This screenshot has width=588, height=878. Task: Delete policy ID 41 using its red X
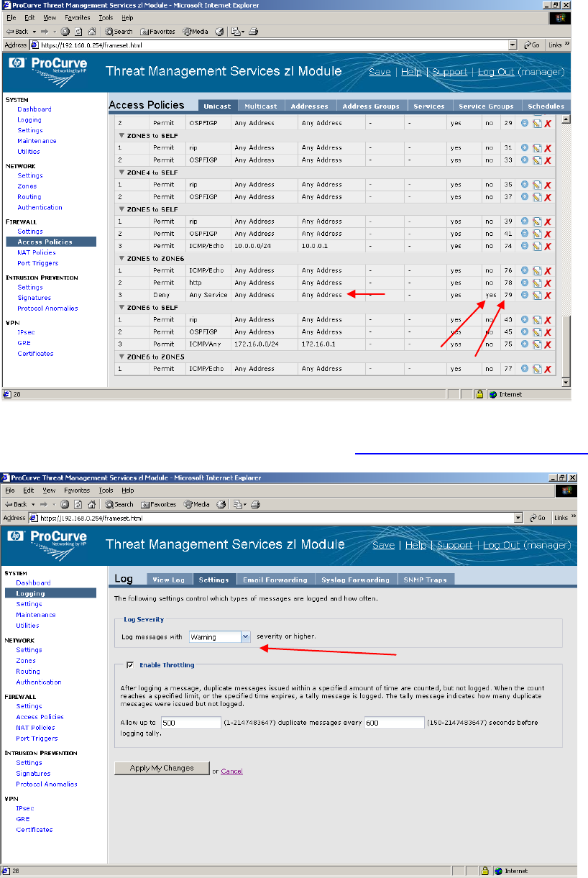point(548,234)
